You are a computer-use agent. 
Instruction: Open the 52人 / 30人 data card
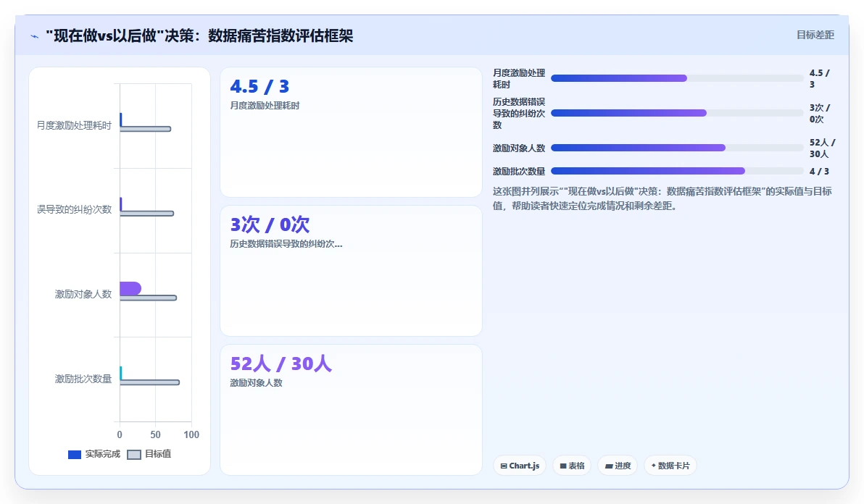click(351, 410)
